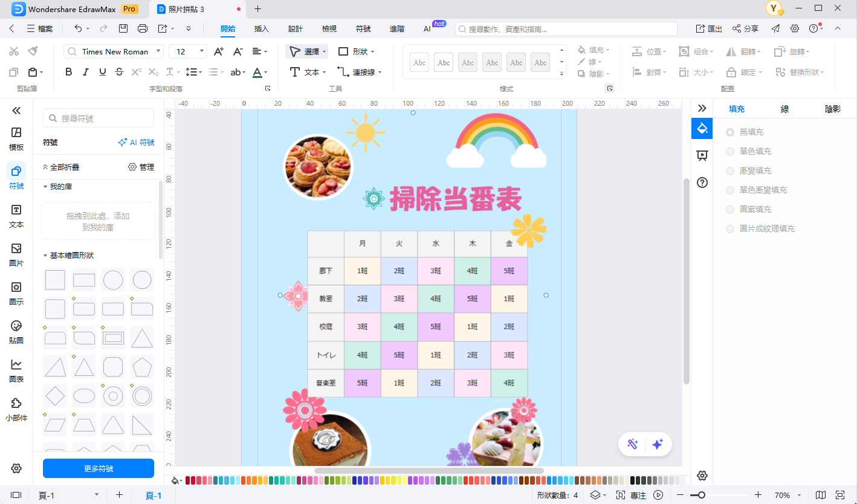Viewport: 857px width, 504px height.
Task: Open the 圖片 images sidebar panel
Action: [x=16, y=254]
